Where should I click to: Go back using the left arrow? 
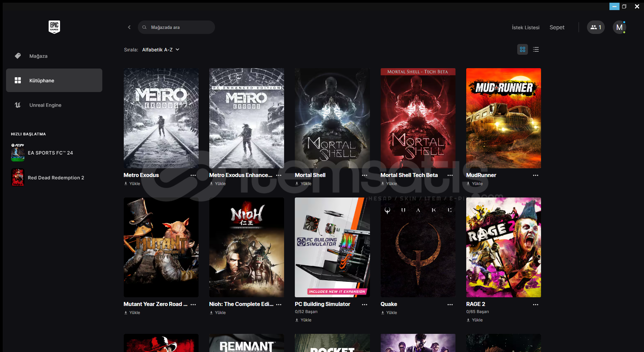pos(129,27)
